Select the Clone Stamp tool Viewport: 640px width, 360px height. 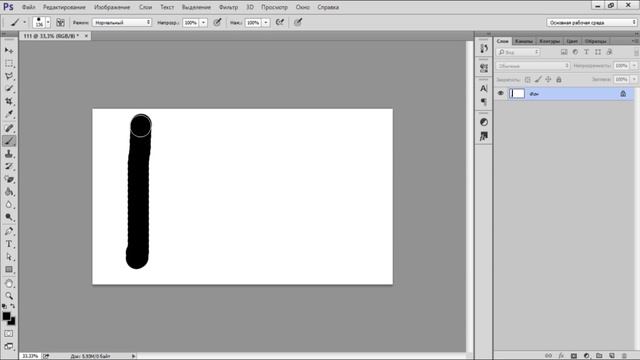click(x=9, y=154)
